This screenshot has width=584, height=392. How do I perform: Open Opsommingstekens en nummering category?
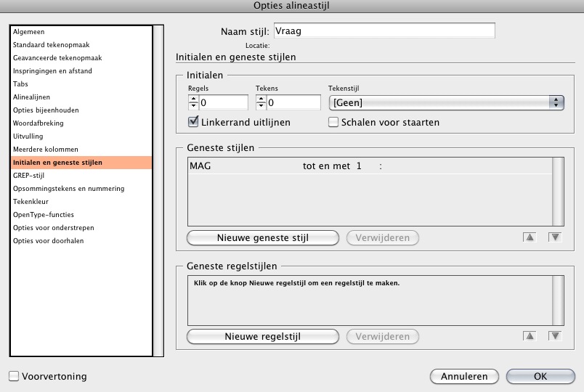(81, 188)
